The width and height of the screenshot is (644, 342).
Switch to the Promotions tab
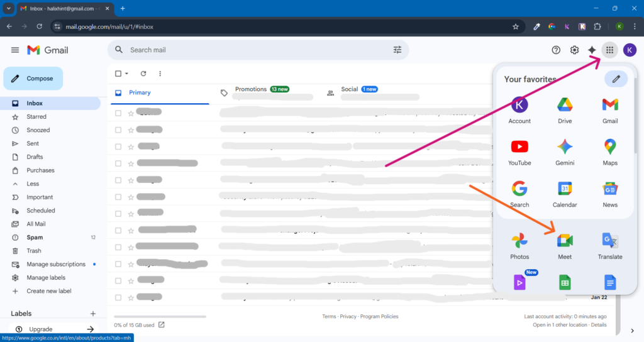coord(251,90)
